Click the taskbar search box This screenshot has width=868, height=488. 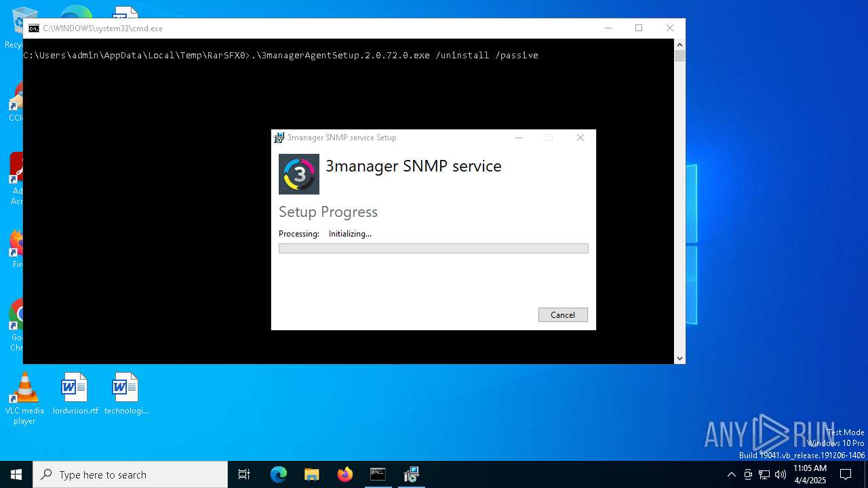point(130,474)
